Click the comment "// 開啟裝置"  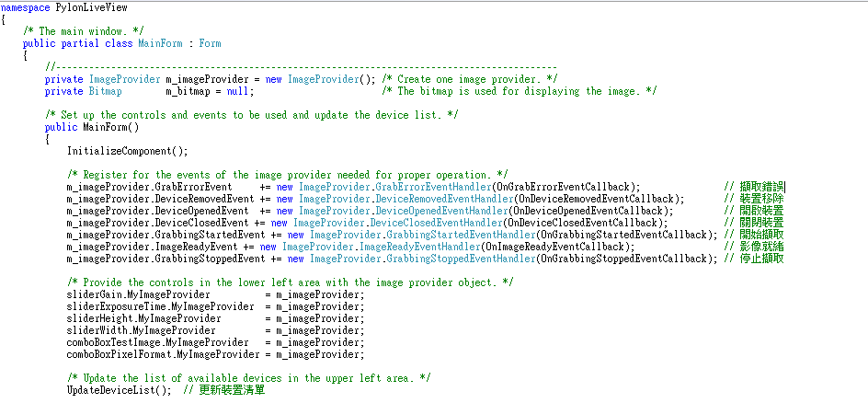pyautogui.click(x=753, y=211)
